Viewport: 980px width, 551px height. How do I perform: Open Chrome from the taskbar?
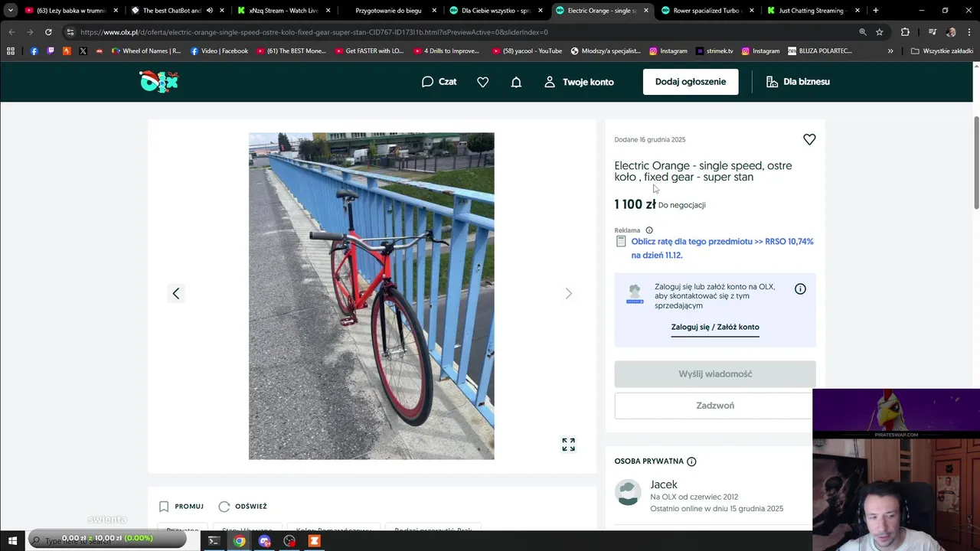point(240,541)
